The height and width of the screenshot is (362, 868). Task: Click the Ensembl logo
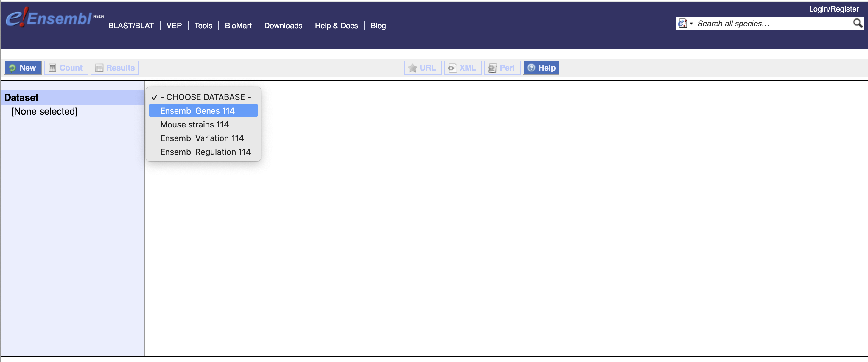(x=54, y=17)
